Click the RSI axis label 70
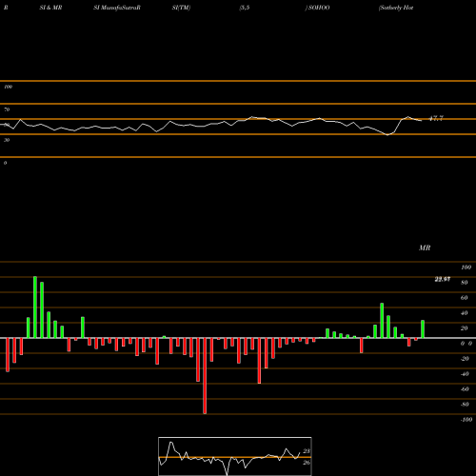Screen dimensions: 476x476 [x=7, y=109]
